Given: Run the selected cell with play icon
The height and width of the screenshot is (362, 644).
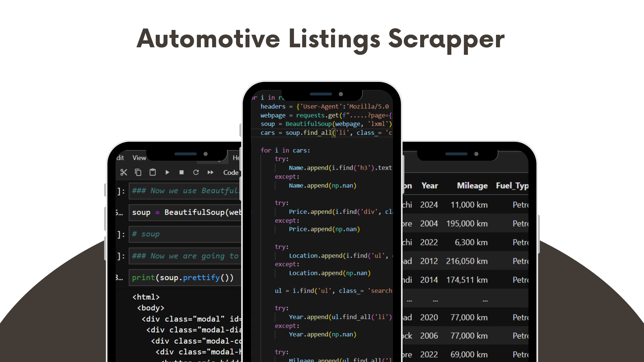Looking at the screenshot, I should [167, 172].
